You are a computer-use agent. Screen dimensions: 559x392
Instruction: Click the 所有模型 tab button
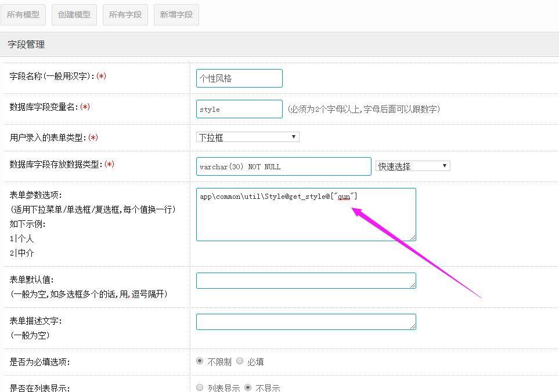[23, 14]
